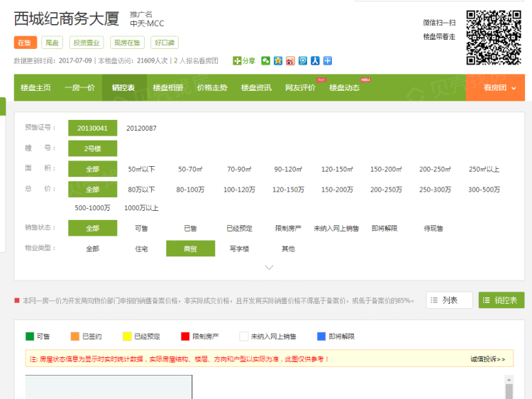Select the 住宅 property type filter
Image resolution: width=532 pixels, height=399 pixels.
coord(141,248)
